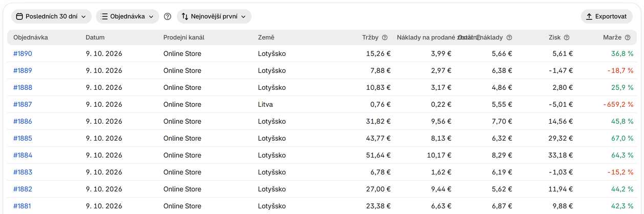Select revenue value 51,64 €
The height and width of the screenshot is (214, 644).
point(378,155)
